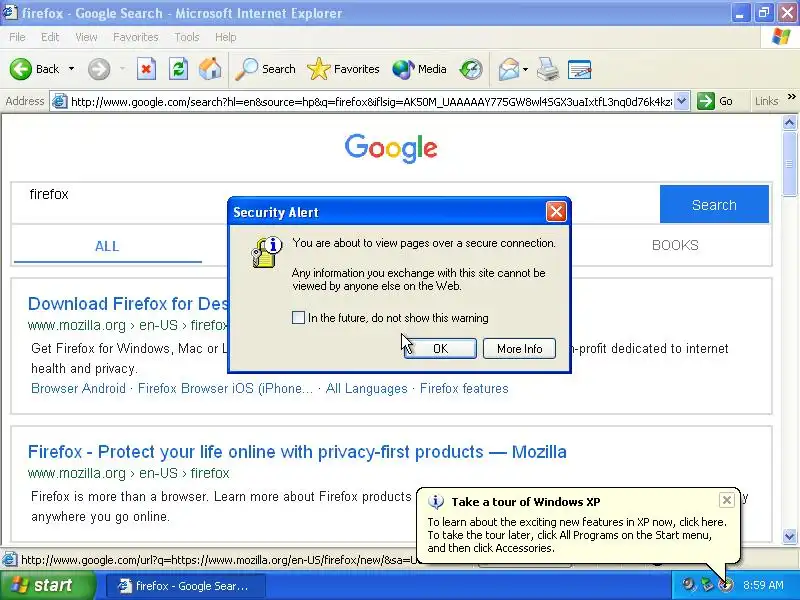Click the gray Forward arrow icon

[x=99, y=69]
